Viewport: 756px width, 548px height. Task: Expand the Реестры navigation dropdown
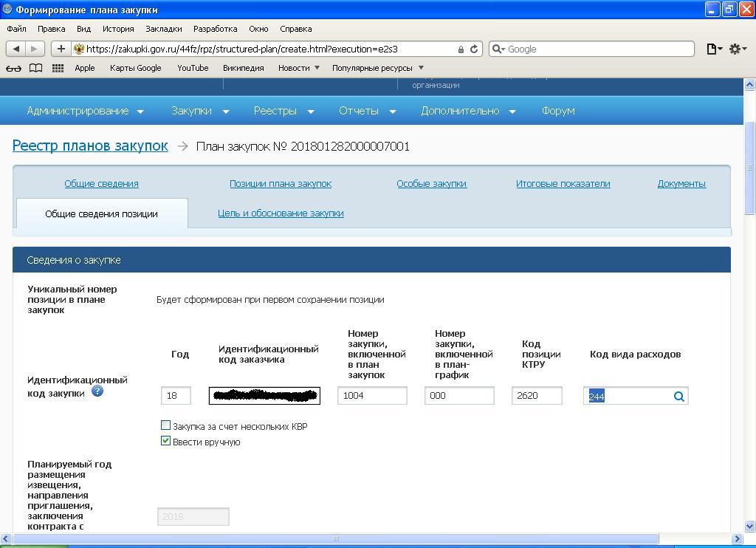click(283, 111)
